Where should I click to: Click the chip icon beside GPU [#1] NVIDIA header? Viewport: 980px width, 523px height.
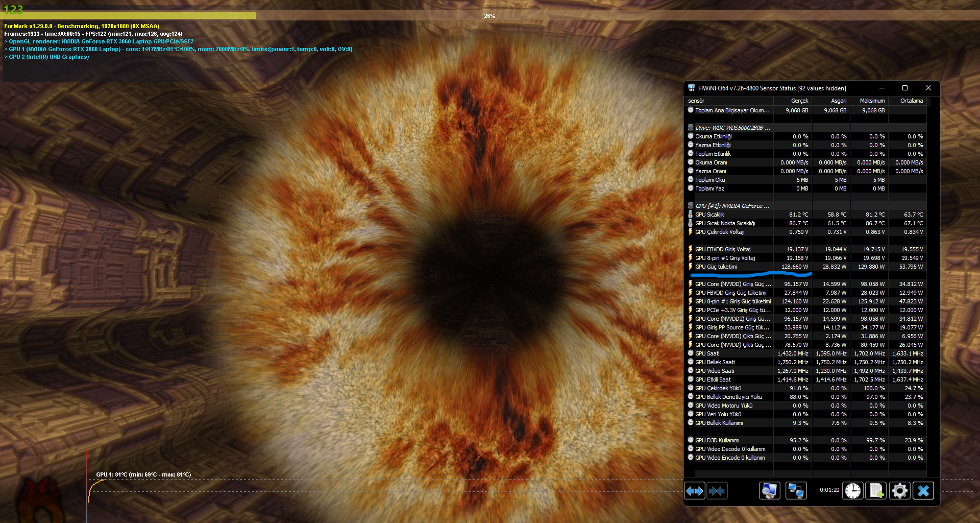click(691, 205)
